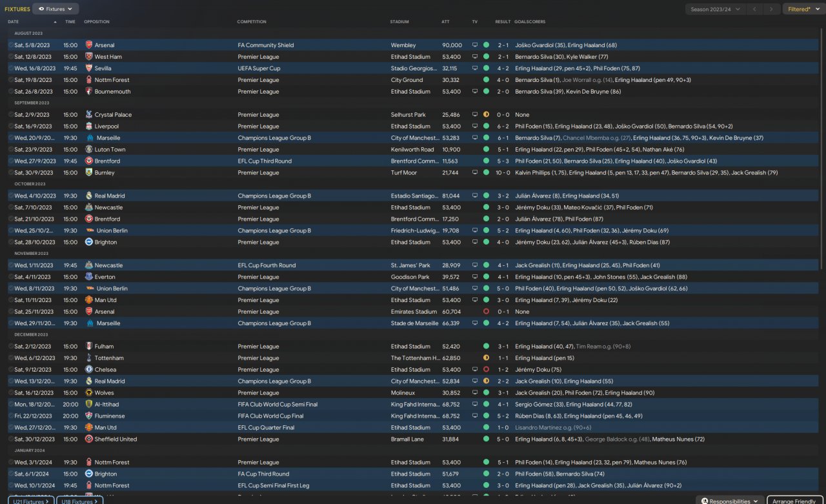Click the played checkmark icon on the Sat, 12/8/2023 row
Screen dimensions: 826x504
pos(11,57)
